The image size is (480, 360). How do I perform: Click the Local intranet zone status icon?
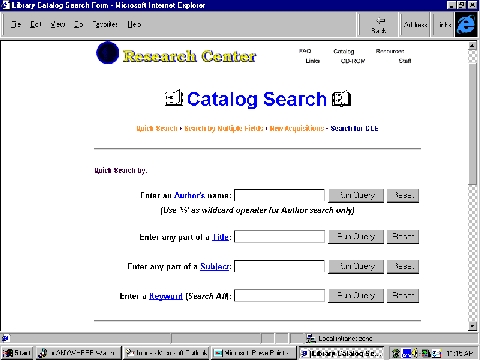(x=311, y=338)
